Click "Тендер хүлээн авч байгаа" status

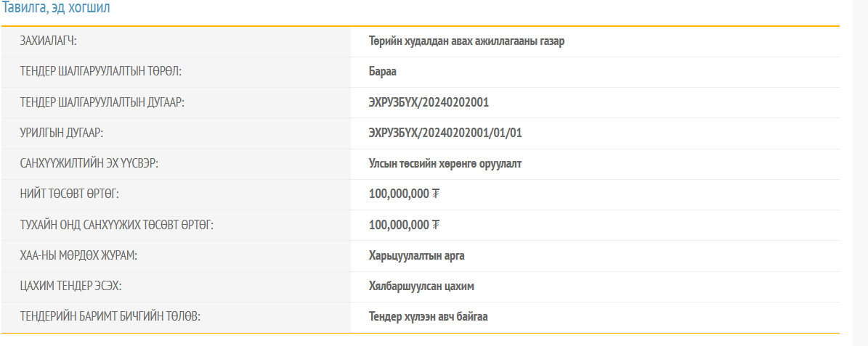[x=428, y=316]
